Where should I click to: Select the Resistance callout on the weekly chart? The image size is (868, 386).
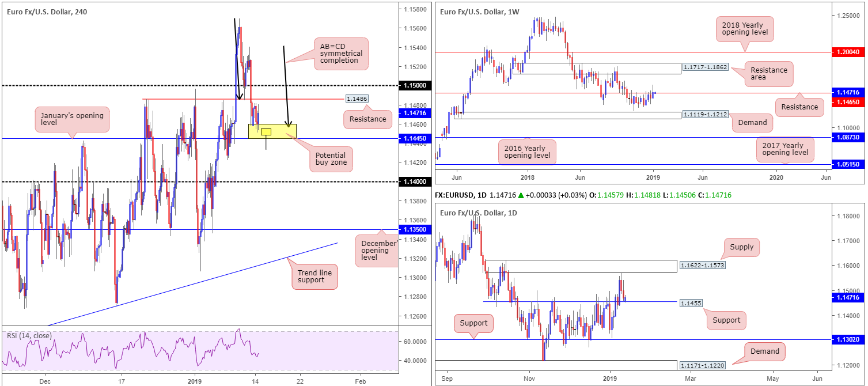coord(799,107)
